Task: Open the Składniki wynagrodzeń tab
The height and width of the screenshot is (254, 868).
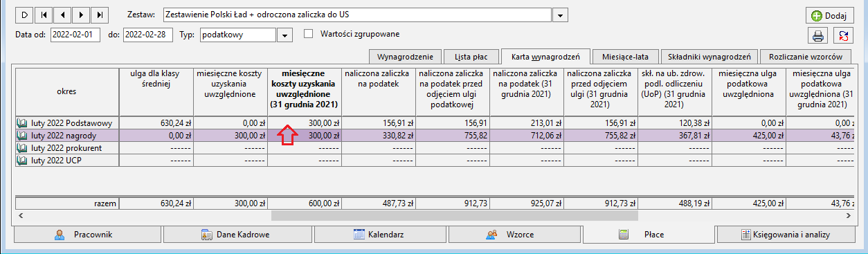Action: coord(709,57)
